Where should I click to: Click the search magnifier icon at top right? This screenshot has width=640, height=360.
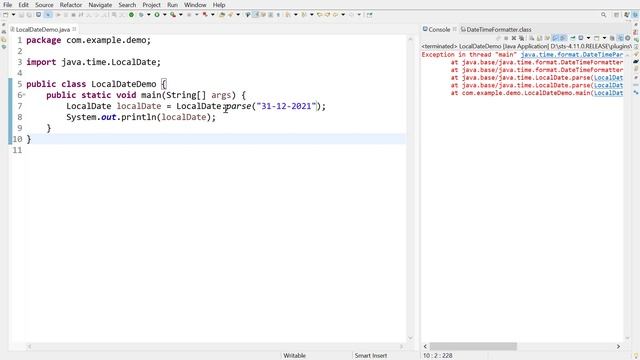[x=603, y=15]
